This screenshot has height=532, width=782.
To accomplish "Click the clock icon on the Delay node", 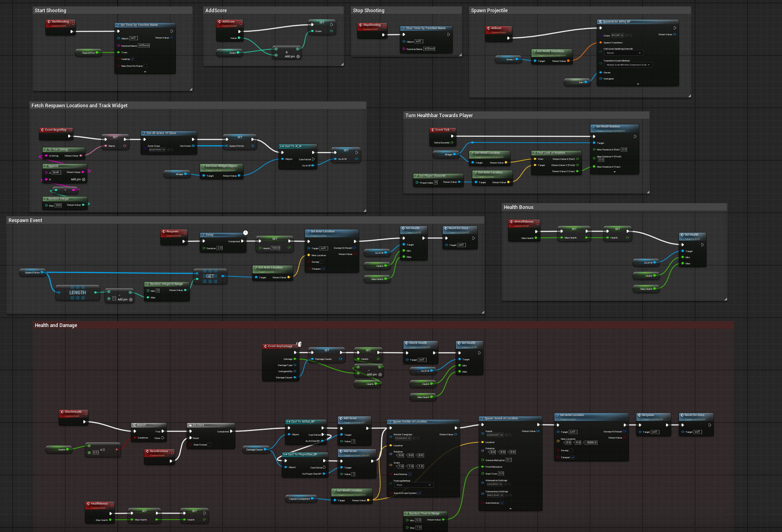I will point(245,233).
